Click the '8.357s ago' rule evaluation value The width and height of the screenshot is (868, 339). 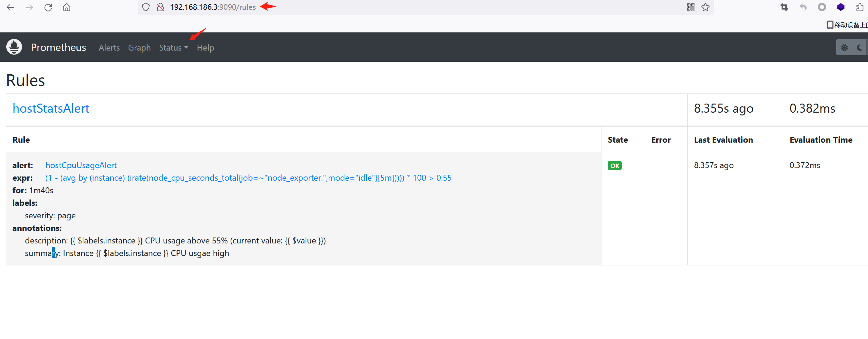(x=714, y=165)
